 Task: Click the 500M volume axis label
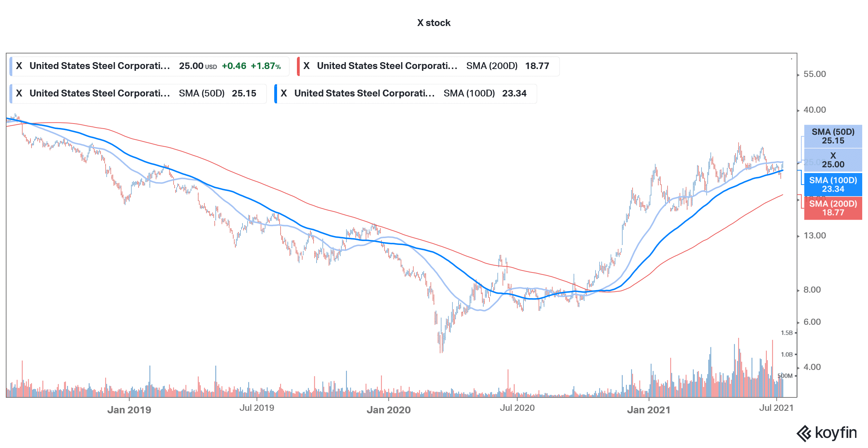(785, 376)
